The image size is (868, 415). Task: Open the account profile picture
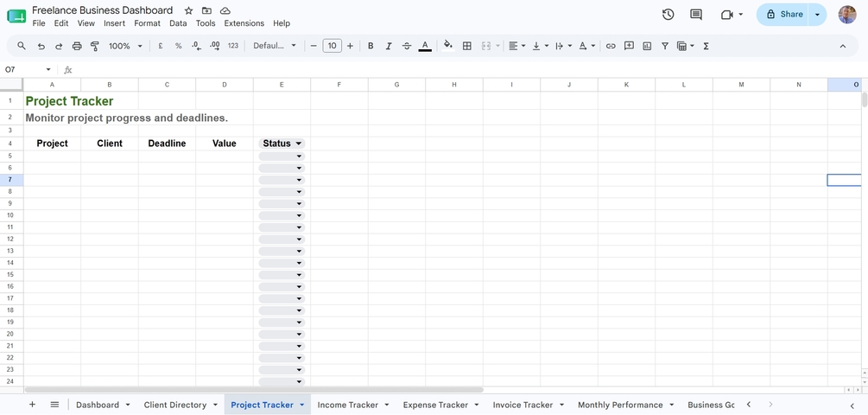847,15
